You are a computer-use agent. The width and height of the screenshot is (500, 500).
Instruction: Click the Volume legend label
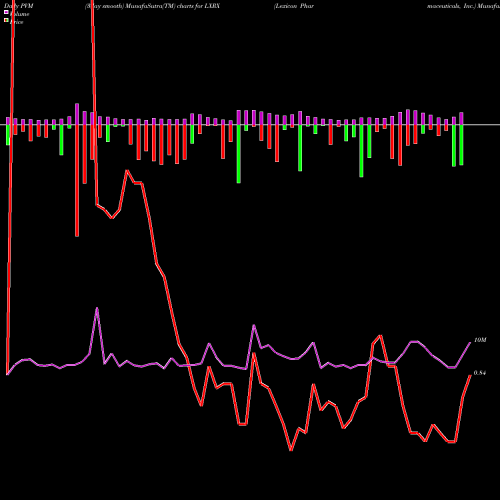(x=19, y=14)
